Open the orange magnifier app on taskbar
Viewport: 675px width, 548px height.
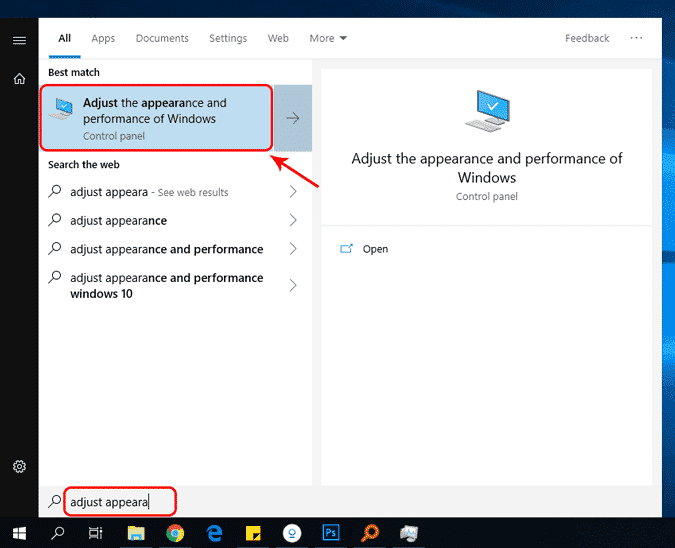pos(370,533)
